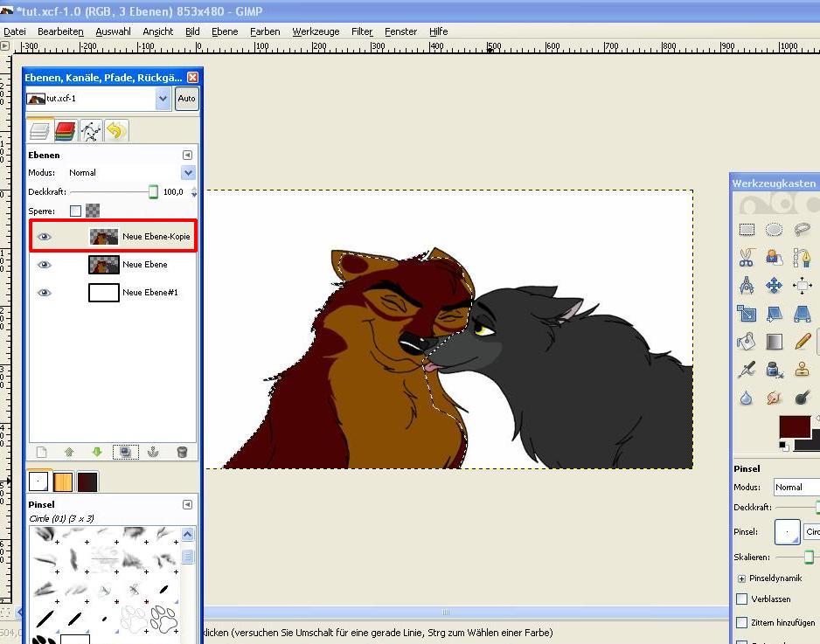Check the Zittern hinzufügen option

[x=741, y=622]
